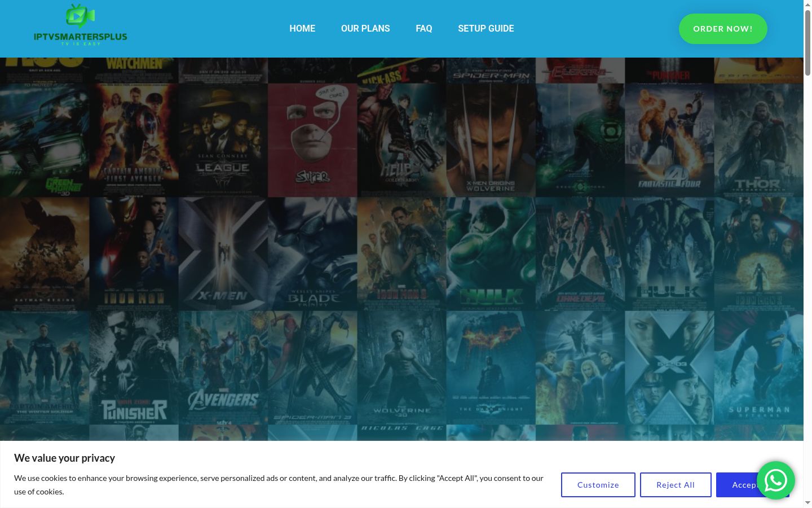Click the vertical page scrollbar
This screenshot has width=812, height=508.
point(807,42)
